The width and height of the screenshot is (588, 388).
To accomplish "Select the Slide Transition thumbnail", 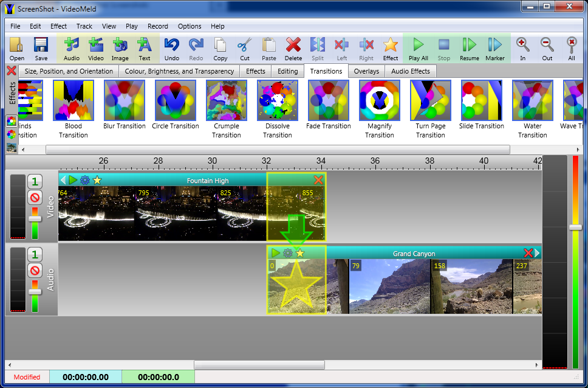I will tap(482, 100).
